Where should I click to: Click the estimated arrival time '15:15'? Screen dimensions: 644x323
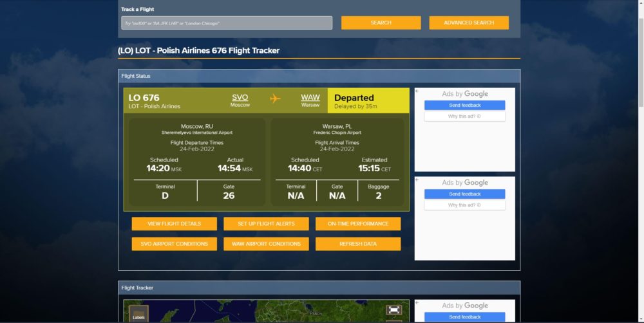(x=369, y=169)
